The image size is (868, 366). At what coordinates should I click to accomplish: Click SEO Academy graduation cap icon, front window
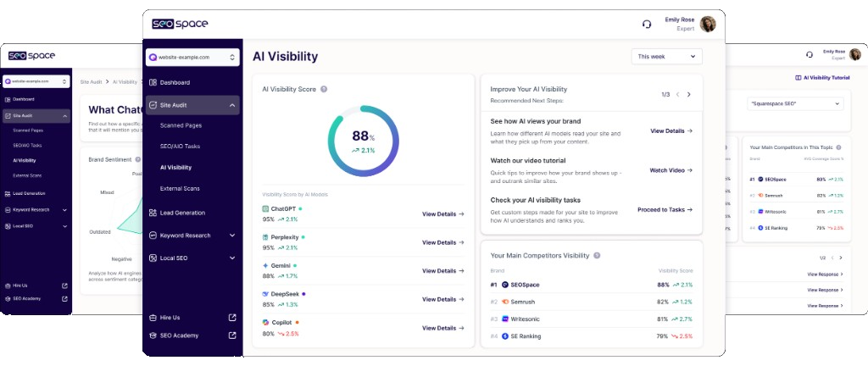click(153, 335)
